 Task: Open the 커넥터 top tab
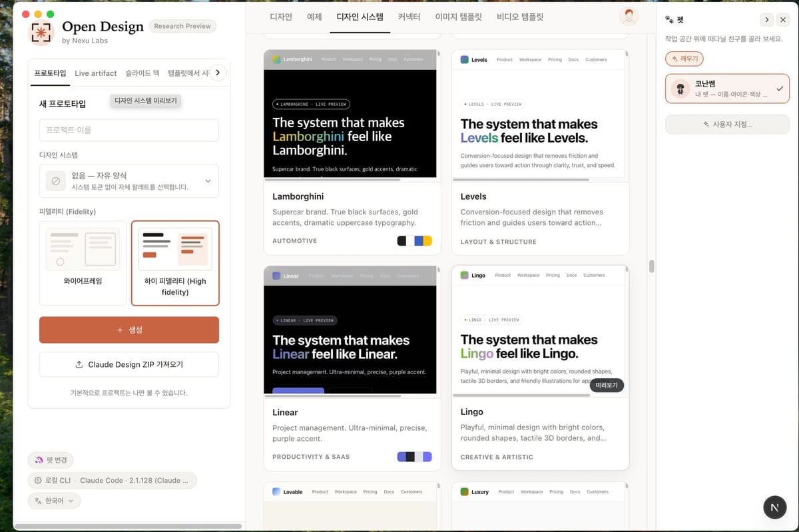click(x=409, y=17)
